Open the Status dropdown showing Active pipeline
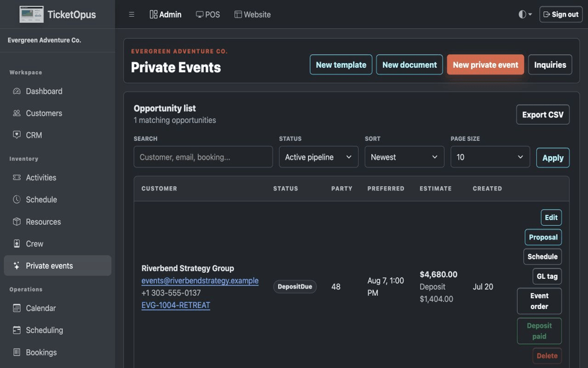Viewport: 588px width, 368px height. [318, 157]
